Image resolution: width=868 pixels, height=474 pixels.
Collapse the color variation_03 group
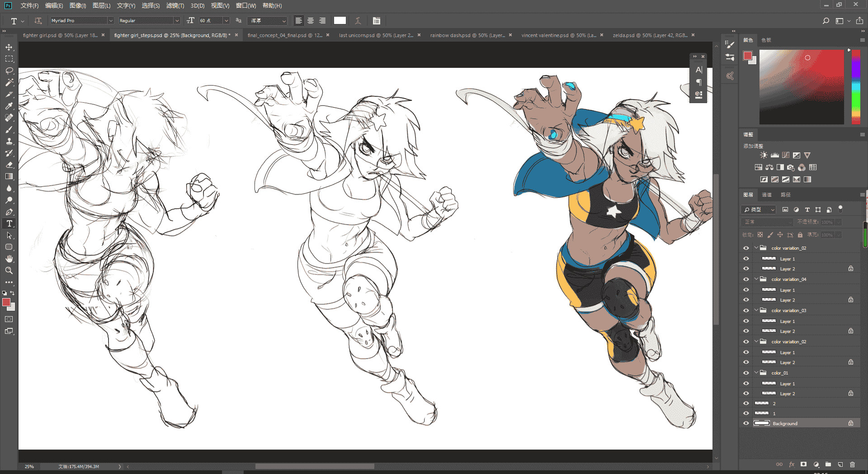tap(756, 310)
